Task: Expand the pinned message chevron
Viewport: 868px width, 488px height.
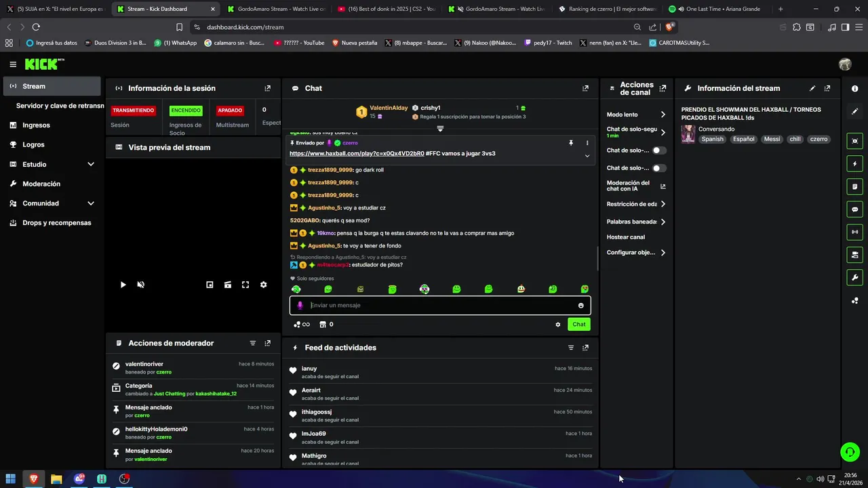Action: click(x=587, y=156)
